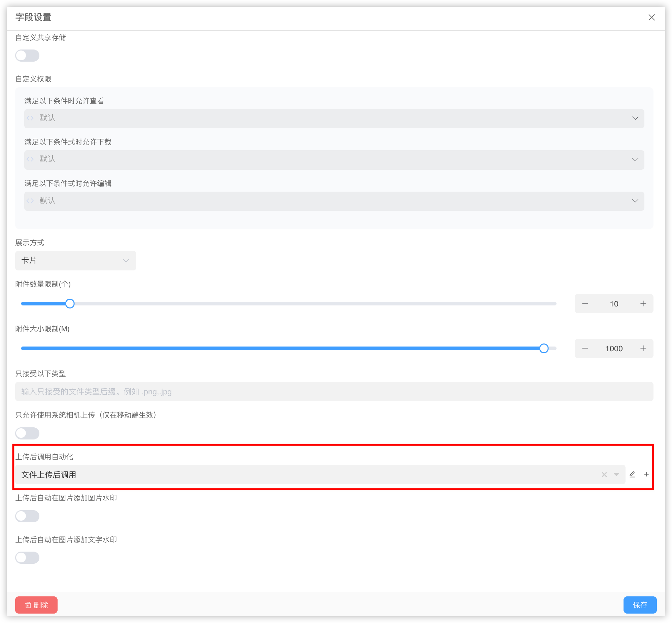Open the view permission condition dropdown

coord(334,118)
